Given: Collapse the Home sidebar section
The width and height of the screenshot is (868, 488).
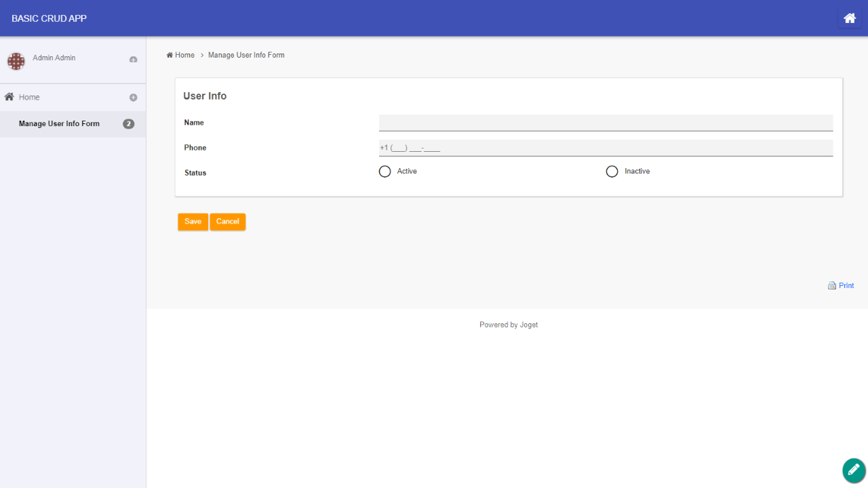Looking at the screenshot, I should pos(134,98).
